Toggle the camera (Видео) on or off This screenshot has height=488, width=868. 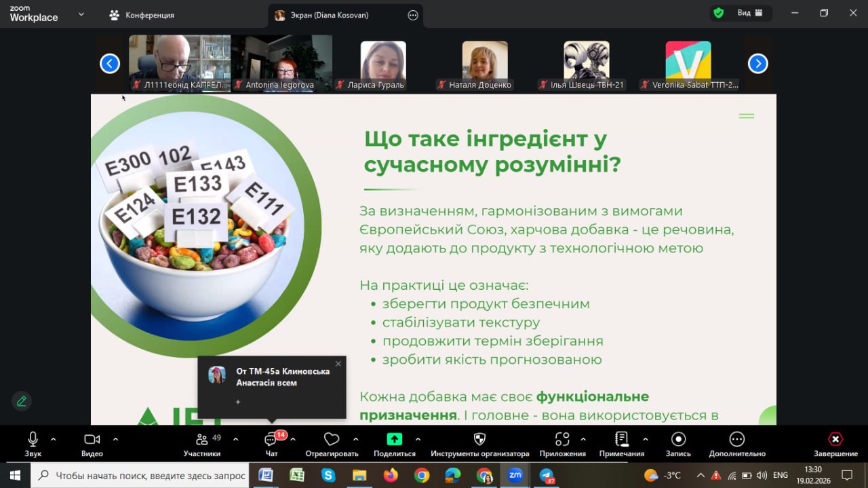pyautogui.click(x=92, y=441)
